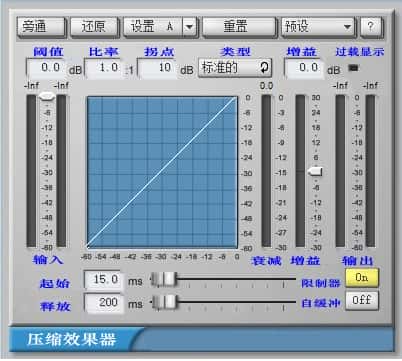
Task: Click the 释放 release 200 ms field
Action: [x=104, y=303]
